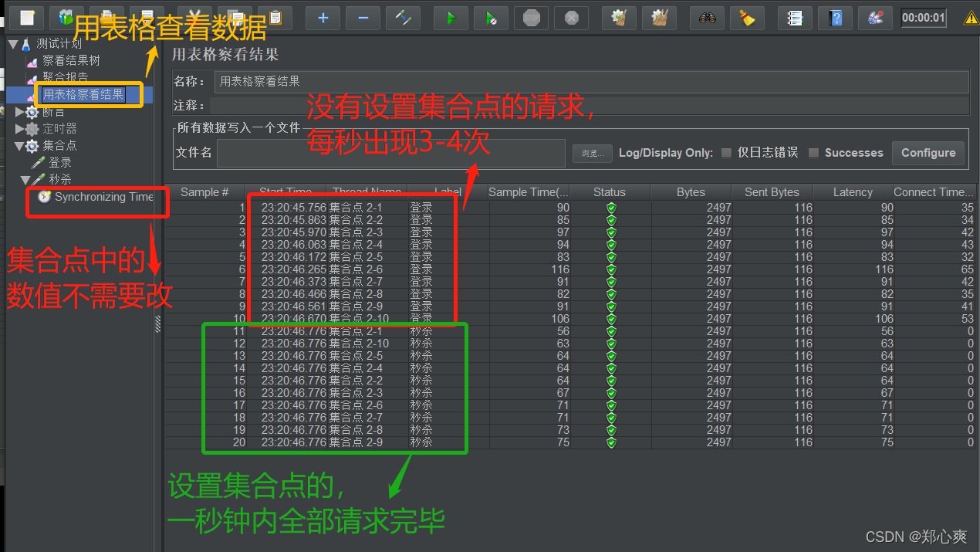The image size is (980, 552).
Task: Sort by Sample # column header
Action: (205, 192)
